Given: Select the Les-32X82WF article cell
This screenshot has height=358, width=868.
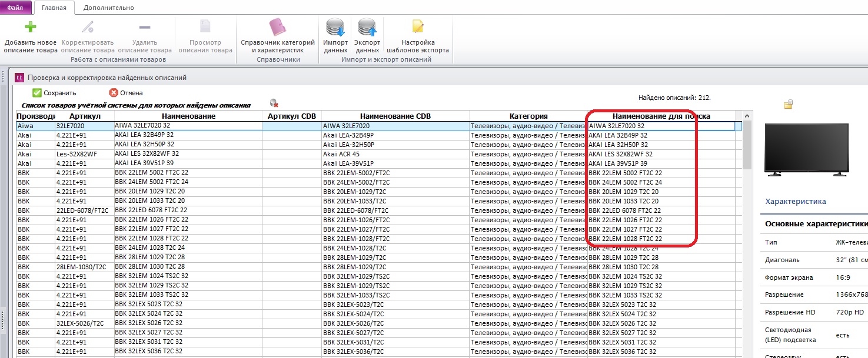Looking at the screenshot, I should 84,154.
